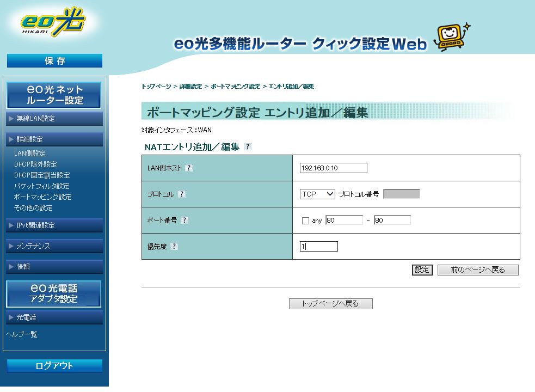
Task: Open その他の設定 menu item
Action: (x=33, y=208)
